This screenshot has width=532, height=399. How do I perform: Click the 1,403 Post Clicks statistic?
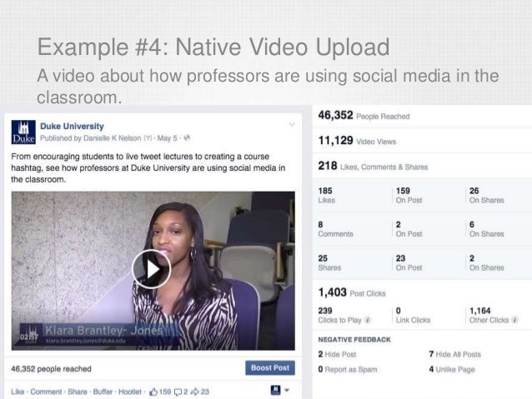click(352, 292)
